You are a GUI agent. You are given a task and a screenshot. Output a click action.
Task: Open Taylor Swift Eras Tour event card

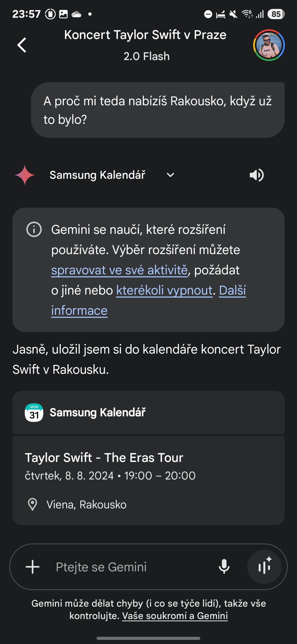[x=148, y=480]
